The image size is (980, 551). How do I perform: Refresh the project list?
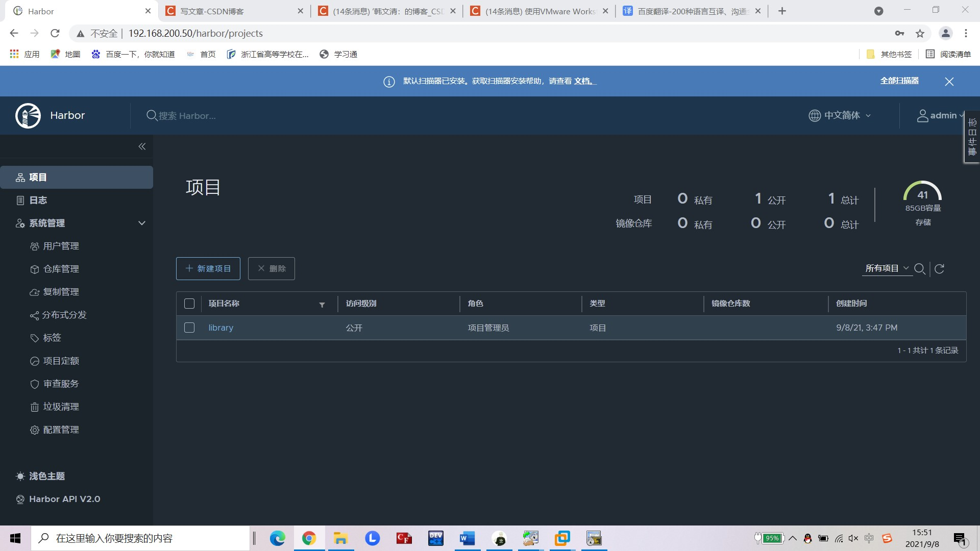(x=940, y=269)
